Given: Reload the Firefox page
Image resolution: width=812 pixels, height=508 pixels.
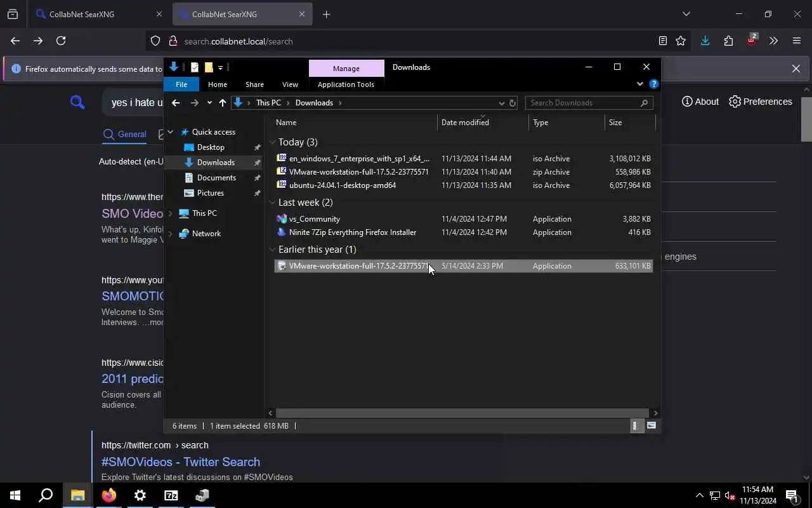Looking at the screenshot, I should (61, 41).
